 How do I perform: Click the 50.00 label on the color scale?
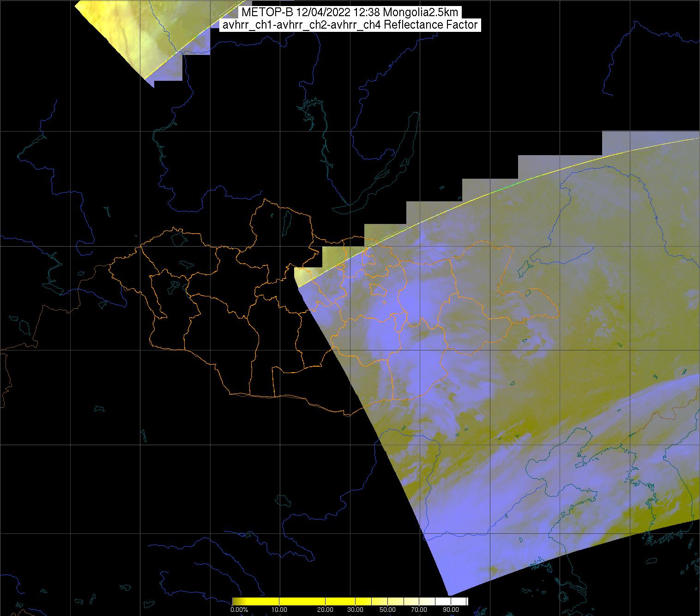(388, 610)
